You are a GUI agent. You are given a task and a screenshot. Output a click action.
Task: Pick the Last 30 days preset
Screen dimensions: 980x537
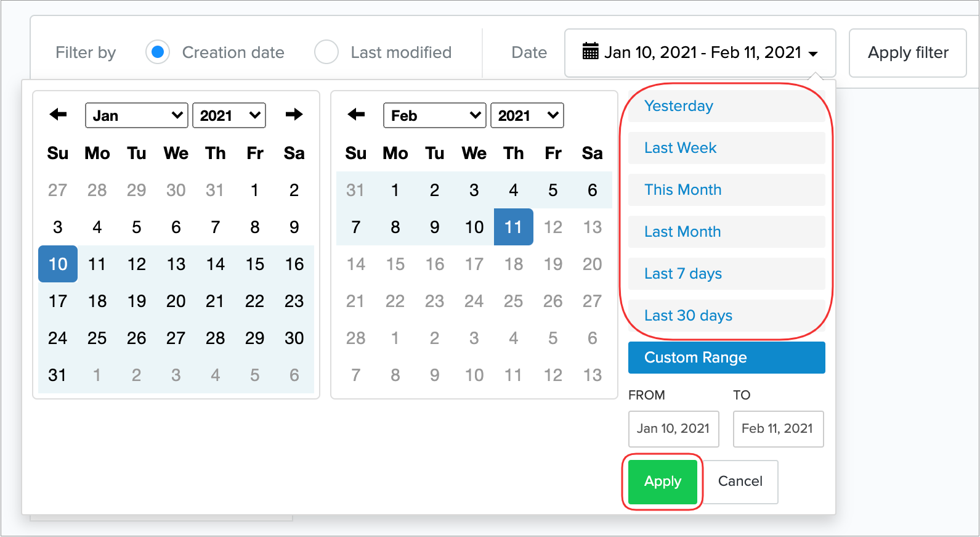tap(726, 316)
